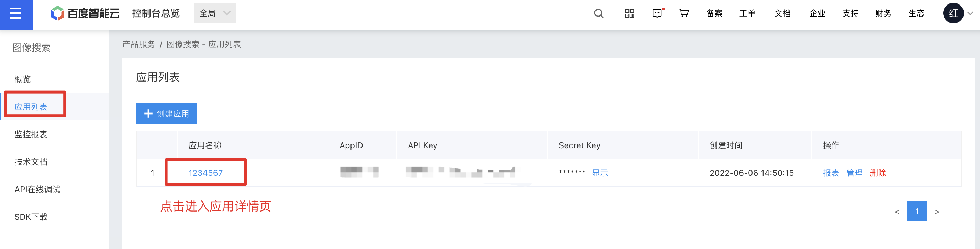The image size is (980, 249).
Task: Go to next page arrow in pagination
Action: coord(937,212)
